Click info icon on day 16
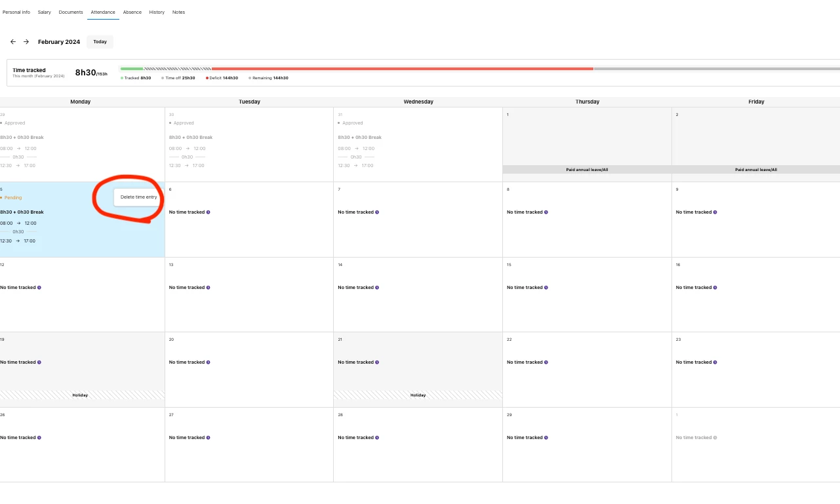 pos(715,288)
